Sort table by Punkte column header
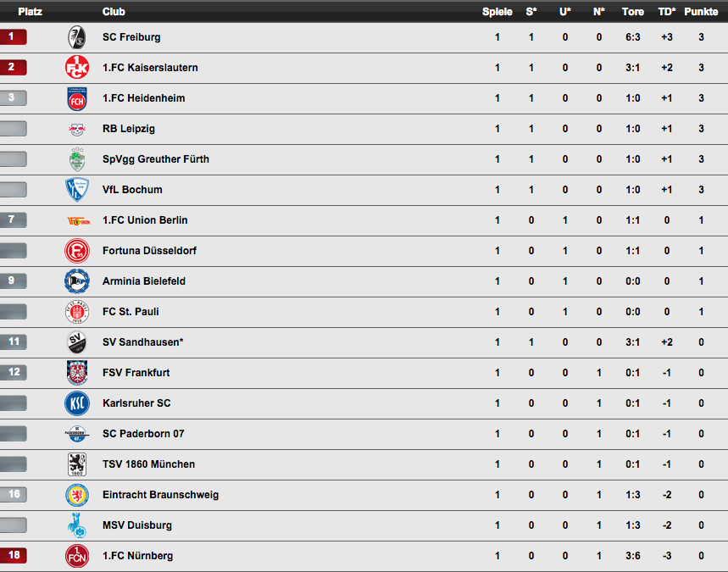The height and width of the screenshot is (572, 728). click(x=701, y=12)
